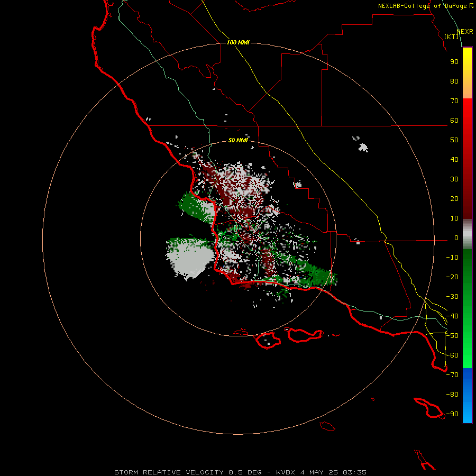Select the 50 value on velocity scale
Viewport: 476px width, 476px height.
click(454, 140)
